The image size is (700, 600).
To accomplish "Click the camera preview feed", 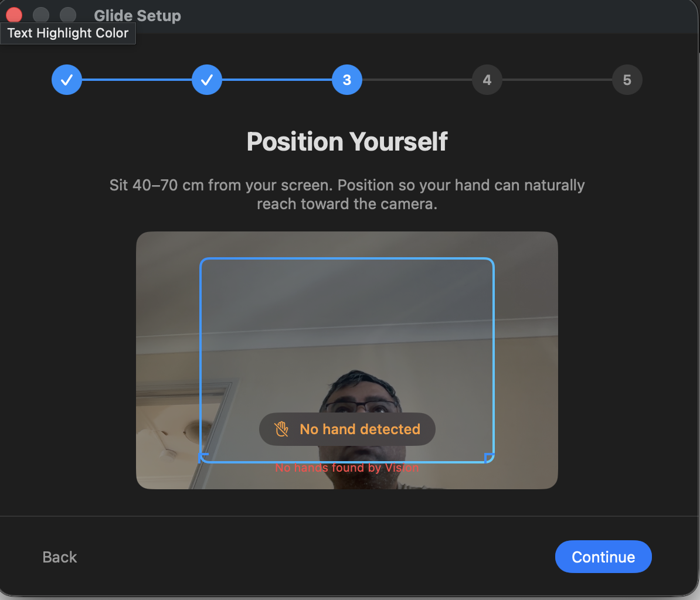I will [347, 360].
